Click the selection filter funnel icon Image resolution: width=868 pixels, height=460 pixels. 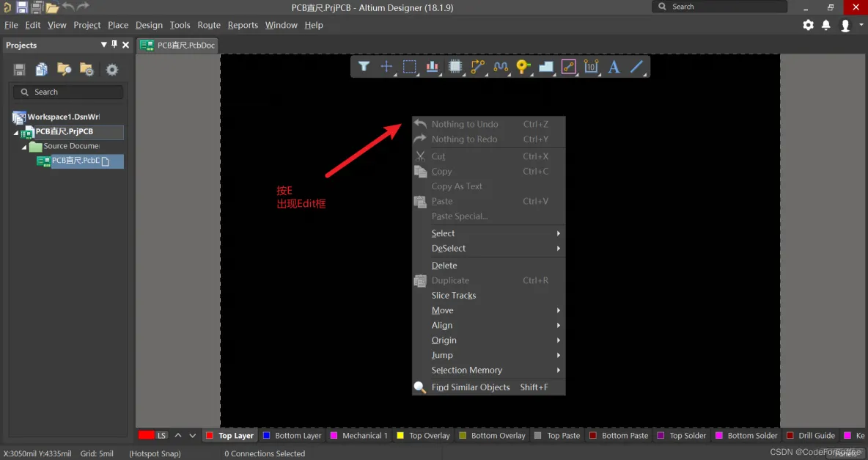tap(364, 67)
